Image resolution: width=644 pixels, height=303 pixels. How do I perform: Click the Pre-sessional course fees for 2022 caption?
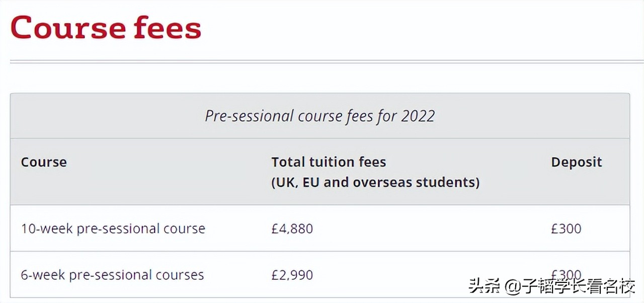click(319, 116)
